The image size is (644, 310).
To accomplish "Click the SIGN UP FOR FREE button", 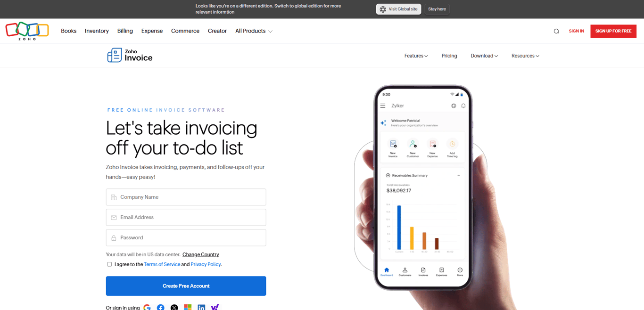I will (x=613, y=31).
